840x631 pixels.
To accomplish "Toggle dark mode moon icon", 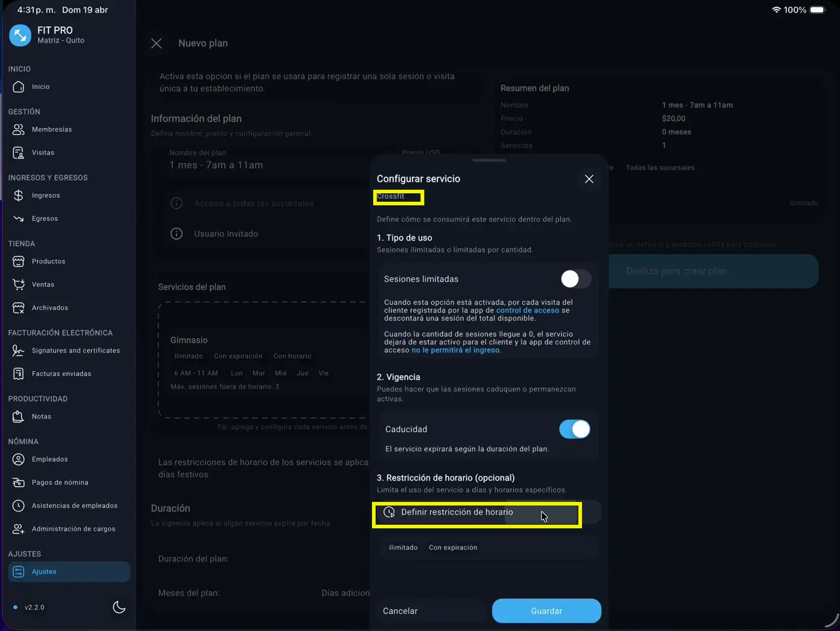I will pos(119,608).
